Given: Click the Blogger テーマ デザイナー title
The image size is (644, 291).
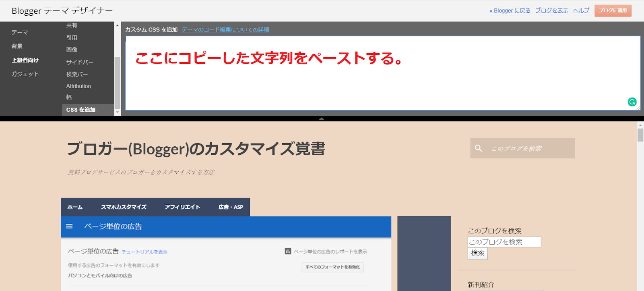Looking at the screenshot, I should [62, 11].
